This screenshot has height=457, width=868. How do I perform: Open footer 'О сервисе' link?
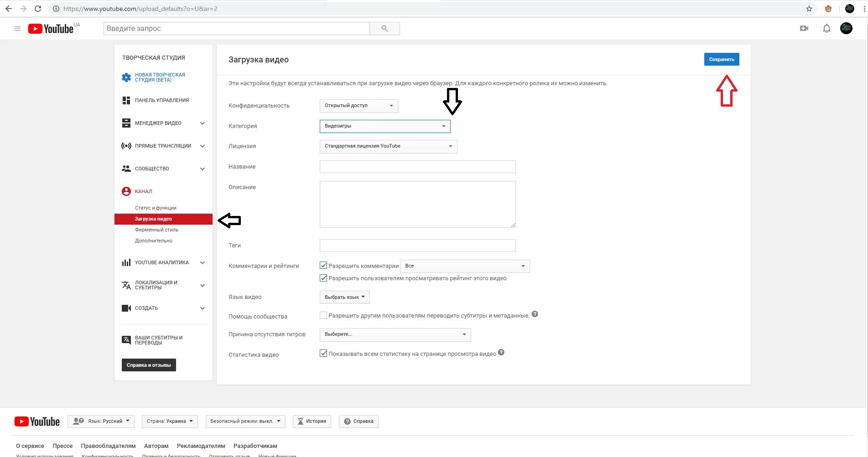point(30,446)
